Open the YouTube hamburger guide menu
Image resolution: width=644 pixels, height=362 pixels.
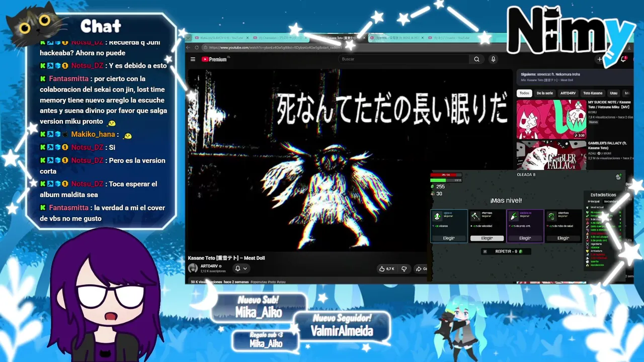pos(193,59)
